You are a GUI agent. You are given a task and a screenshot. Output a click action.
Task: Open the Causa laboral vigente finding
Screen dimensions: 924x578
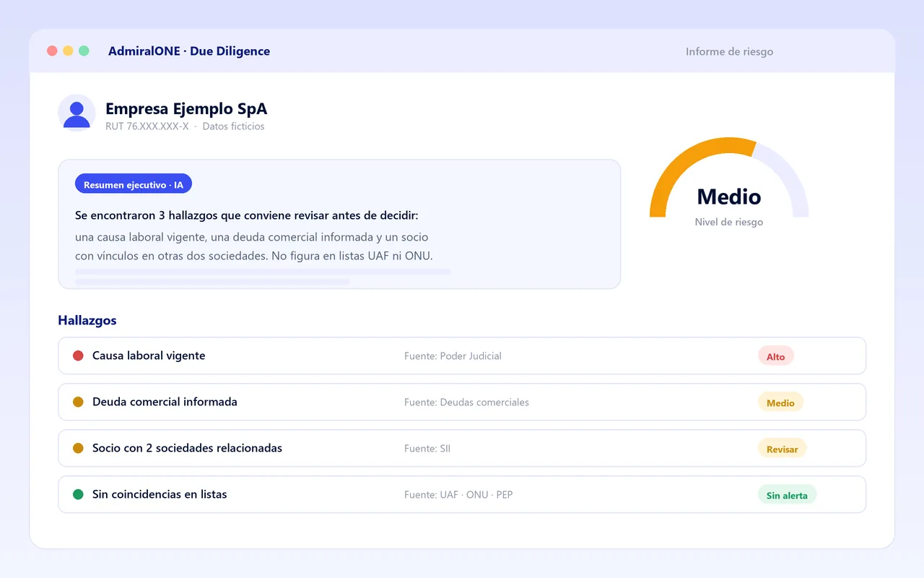[462, 355]
